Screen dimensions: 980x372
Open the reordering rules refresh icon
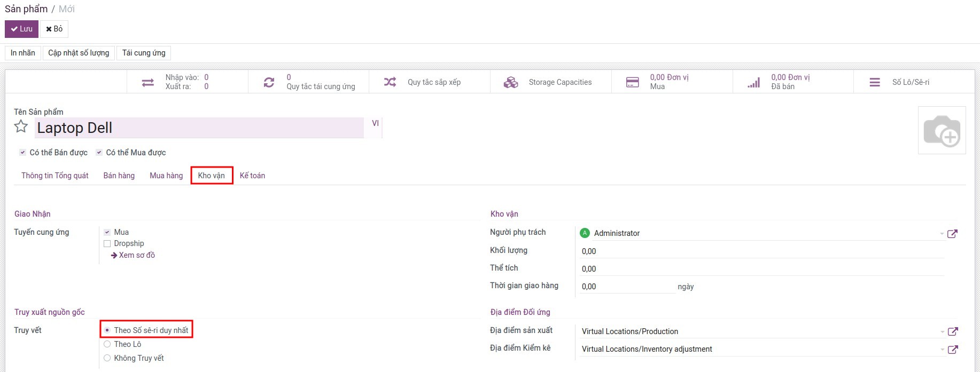pos(269,82)
